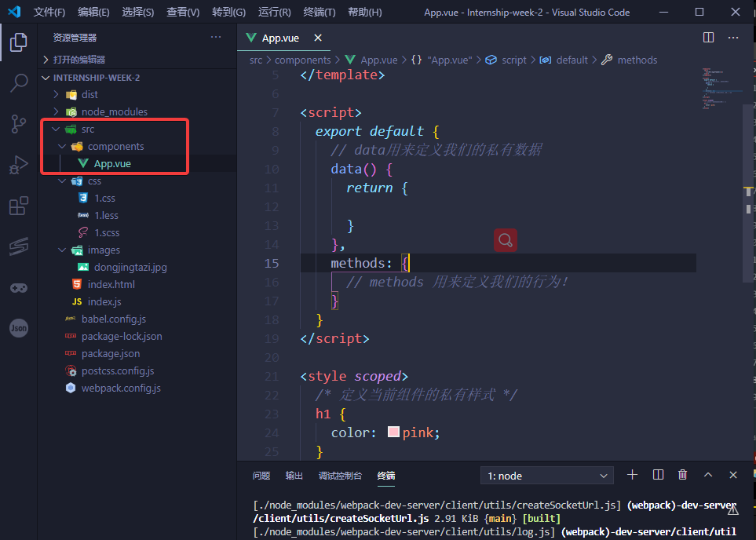Open the 终端(T) menu
The width and height of the screenshot is (756, 540).
320,12
